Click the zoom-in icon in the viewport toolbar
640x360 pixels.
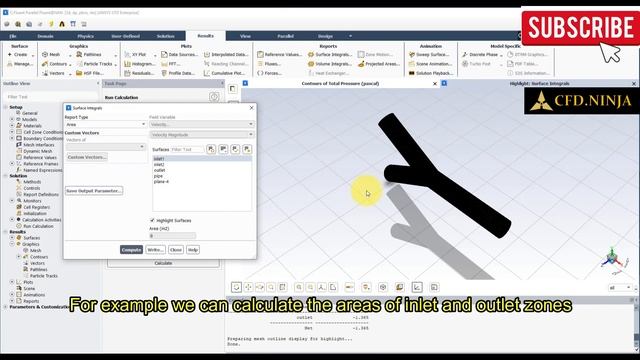tap(299, 287)
